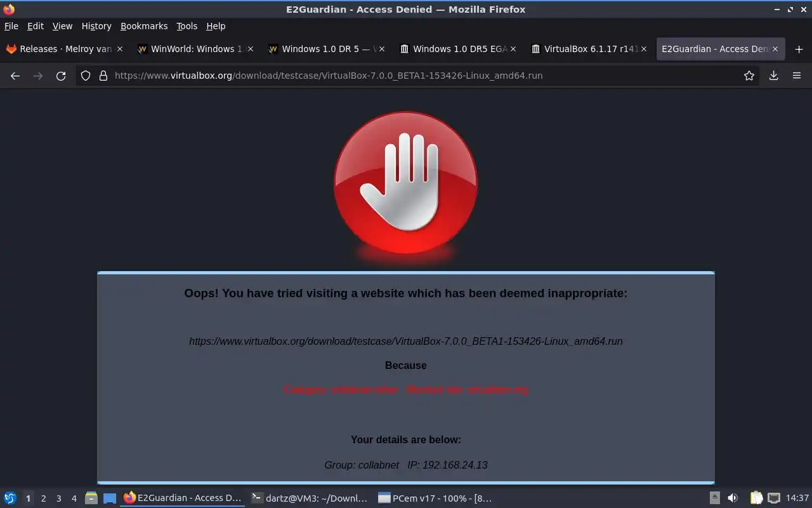
Task: Select the E2Guardian - Access Denied tab
Action: point(720,49)
